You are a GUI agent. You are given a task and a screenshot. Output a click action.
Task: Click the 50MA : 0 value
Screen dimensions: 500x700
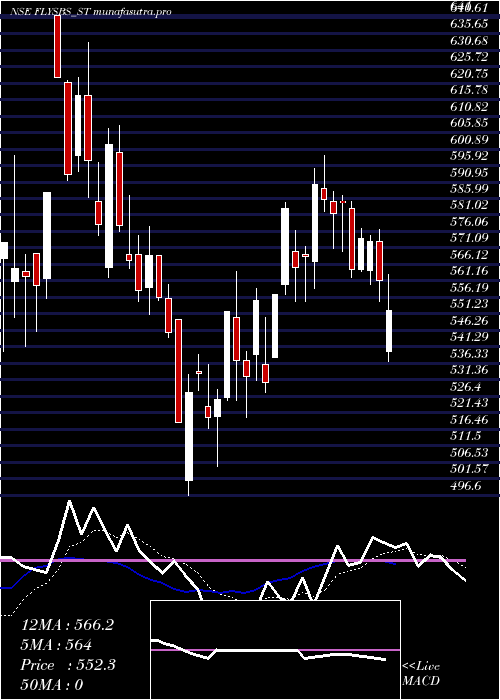[x=53, y=685]
